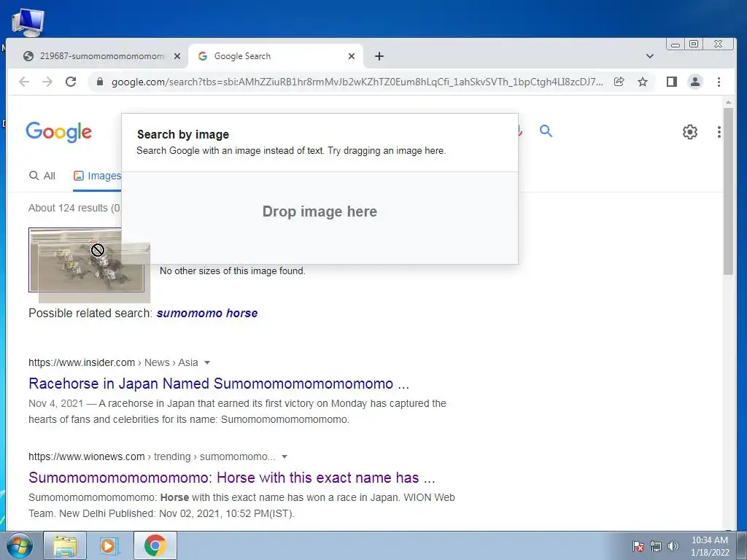
Task: Open Chrome's three-dot menu
Action: [x=719, y=82]
